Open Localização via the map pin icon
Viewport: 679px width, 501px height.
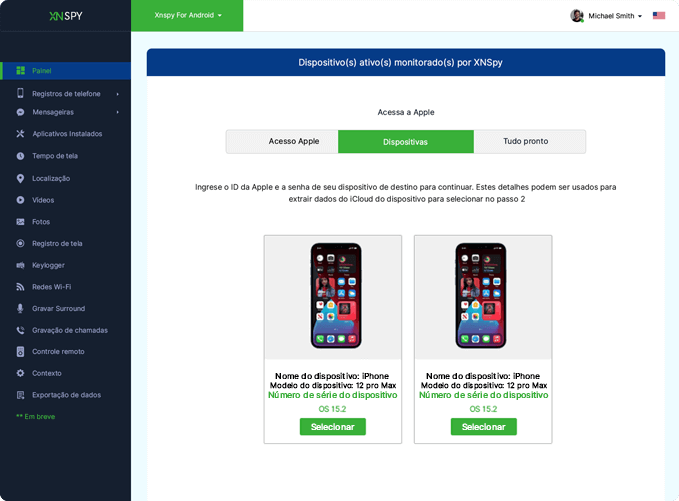(x=20, y=178)
